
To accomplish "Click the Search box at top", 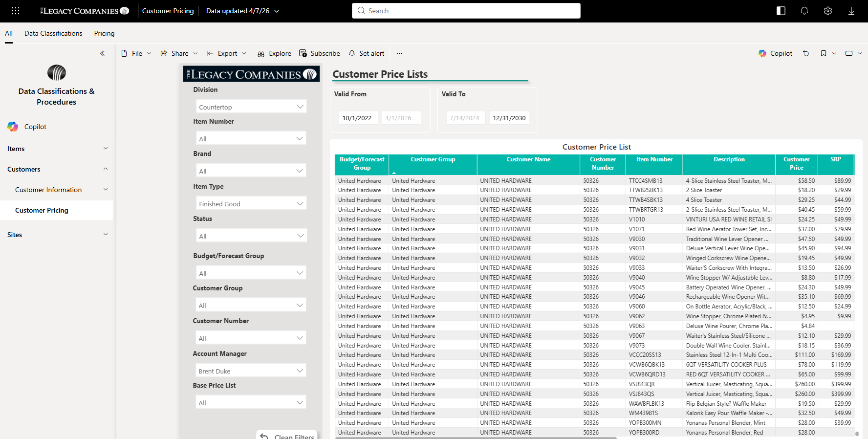I will [466, 11].
